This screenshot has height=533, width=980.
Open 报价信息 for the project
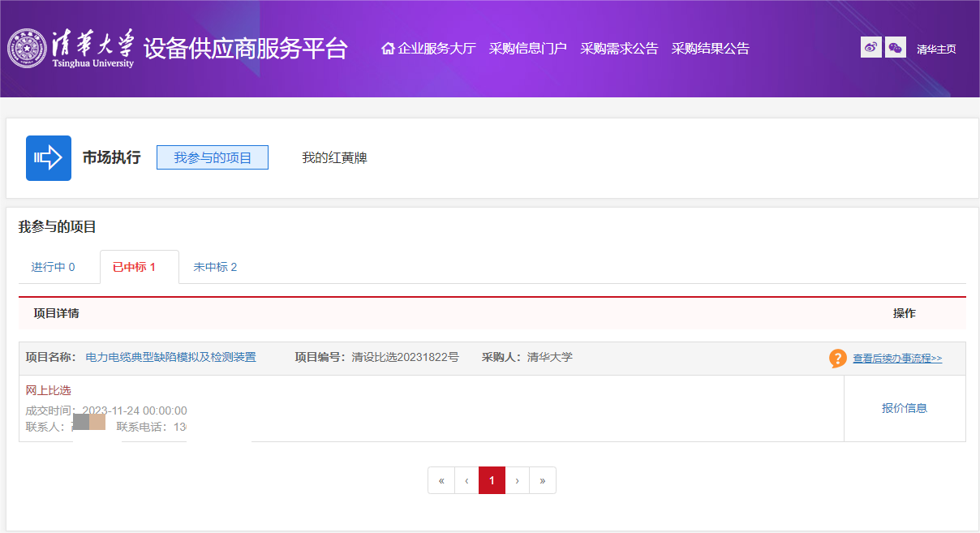coord(905,408)
